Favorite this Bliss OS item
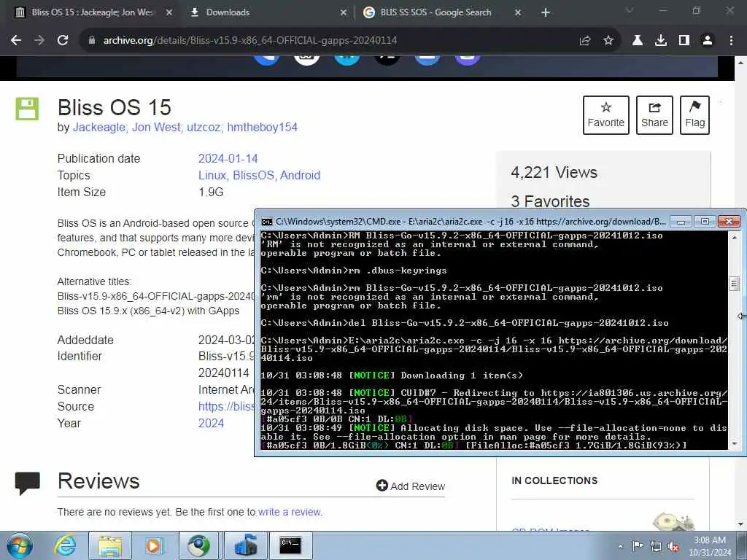The height and width of the screenshot is (560, 747). pos(606,114)
